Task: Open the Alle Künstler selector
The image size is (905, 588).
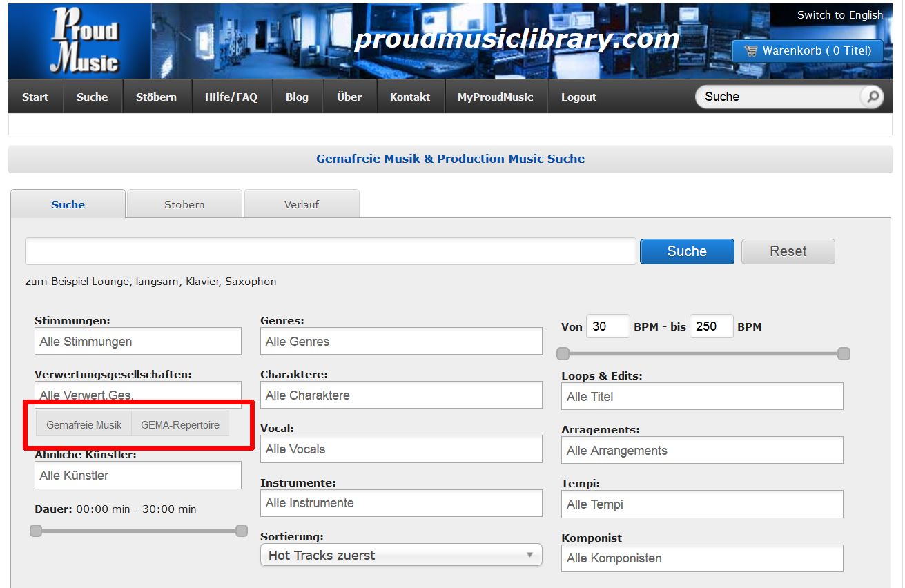Action: tap(138, 476)
